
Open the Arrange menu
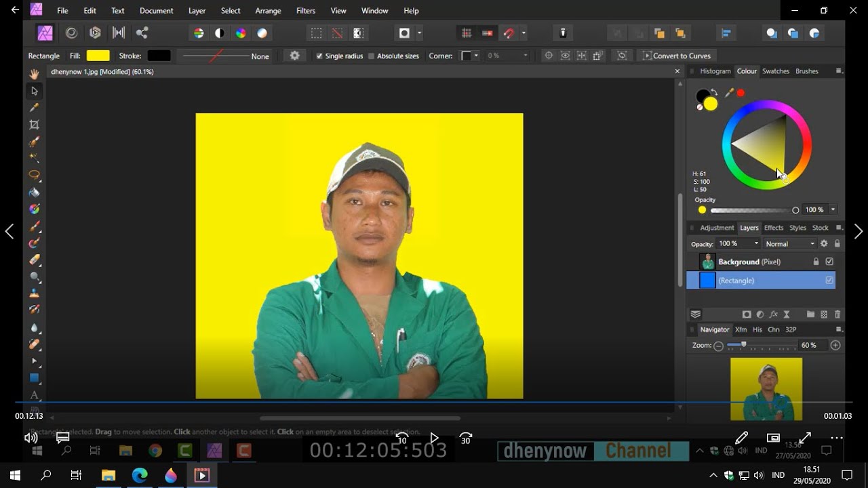[268, 11]
